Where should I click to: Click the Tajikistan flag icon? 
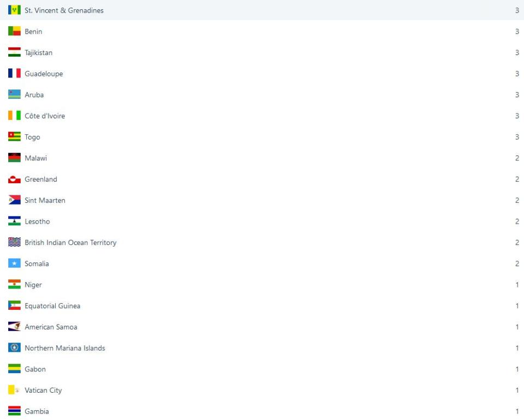click(14, 53)
